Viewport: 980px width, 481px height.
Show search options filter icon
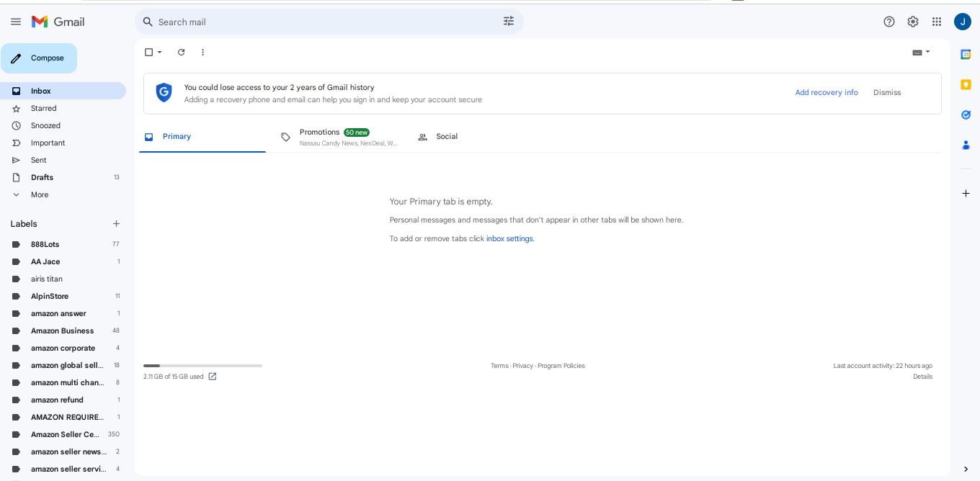click(x=509, y=22)
